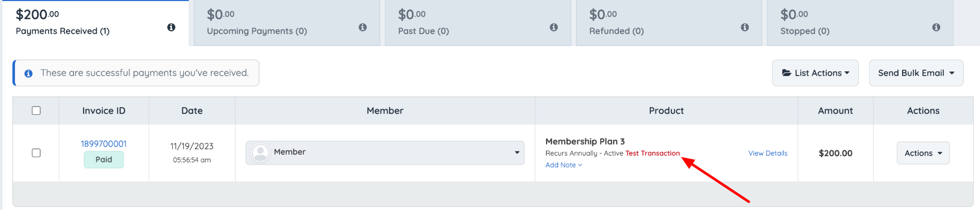Expand Add Note under the product
The height and width of the screenshot is (210, 980).
tap(564, 165)
